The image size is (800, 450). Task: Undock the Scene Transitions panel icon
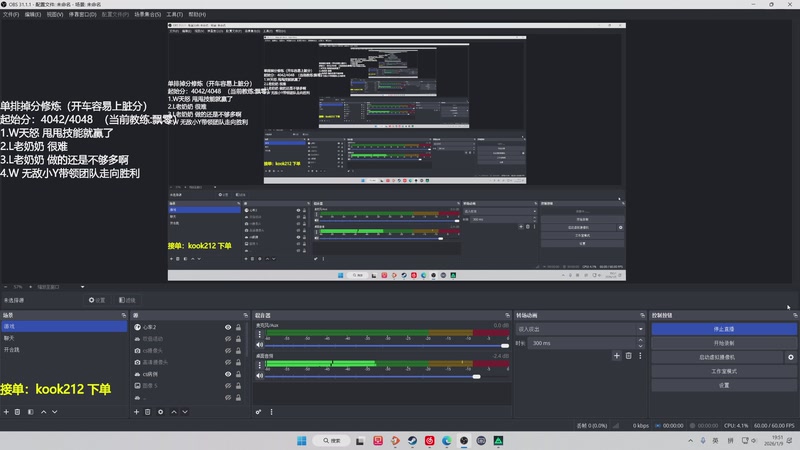coord(642,315)
